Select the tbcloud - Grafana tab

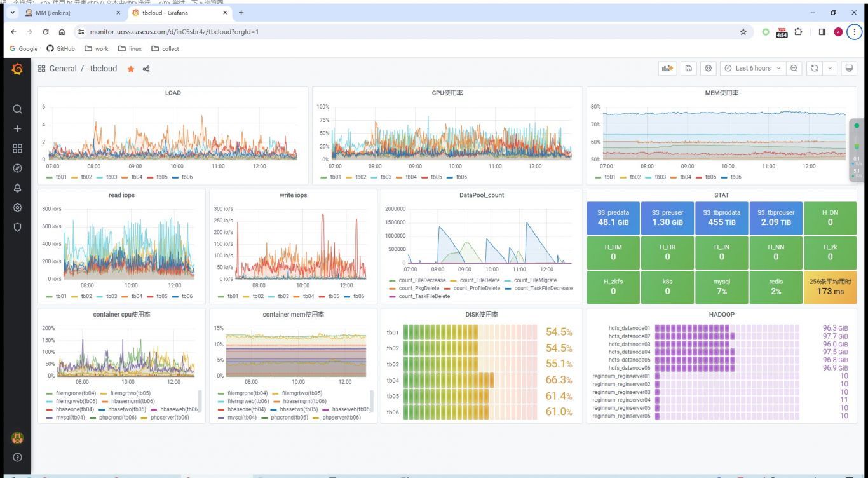click(180, 13)
